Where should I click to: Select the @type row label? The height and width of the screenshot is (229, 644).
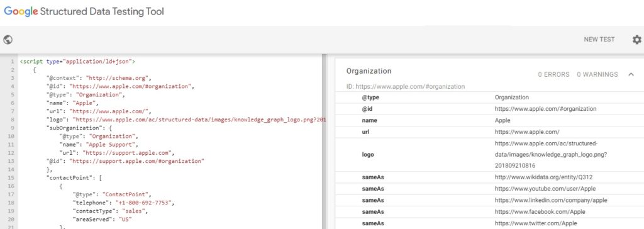point(370,98)
